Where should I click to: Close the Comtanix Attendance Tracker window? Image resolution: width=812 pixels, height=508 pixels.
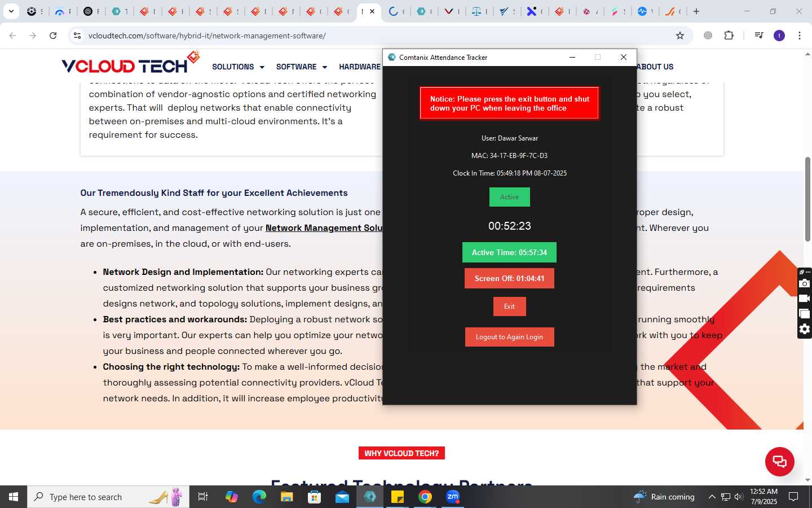click(623, 57)
